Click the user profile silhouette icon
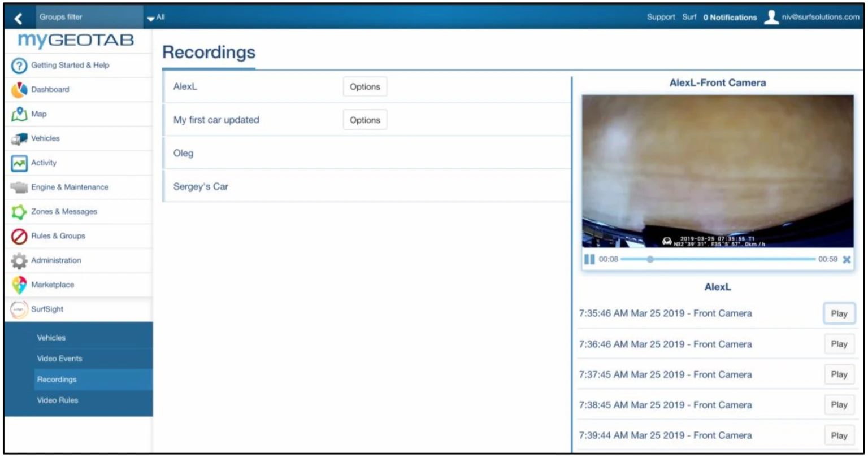The height and width of the screenshot is (458, 868). pos(771,18)
